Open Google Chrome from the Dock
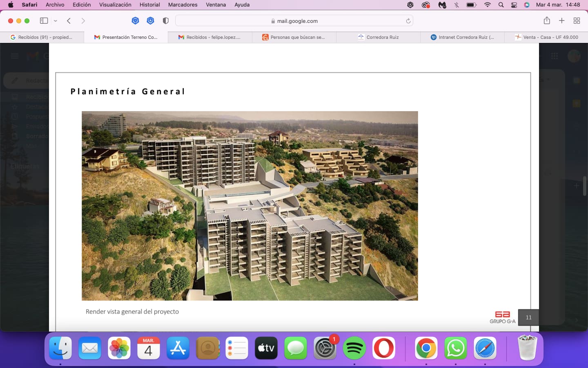Image resolution: width=588 pixels, height=368 pixels. 426,348
